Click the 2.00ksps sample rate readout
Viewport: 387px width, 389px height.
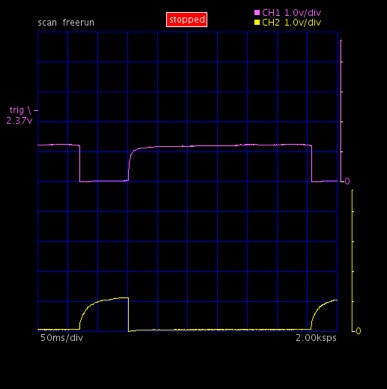click(316, 338)
